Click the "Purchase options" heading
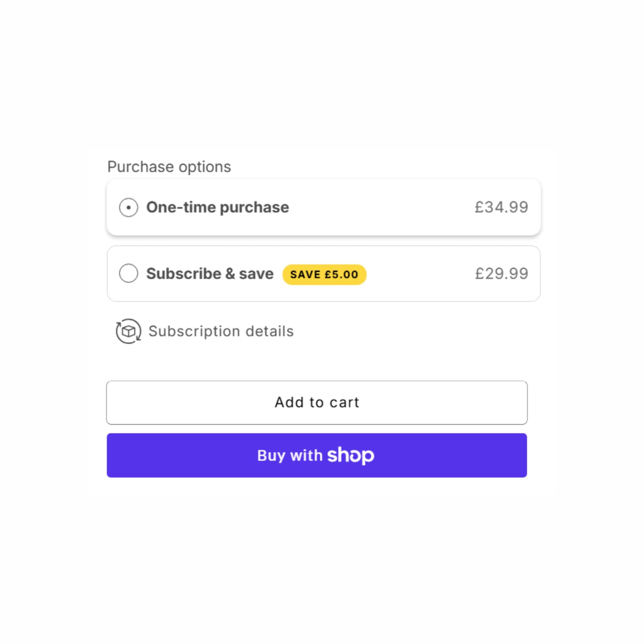The width and height of the screenshot is (644, 644). click(169, 167)
